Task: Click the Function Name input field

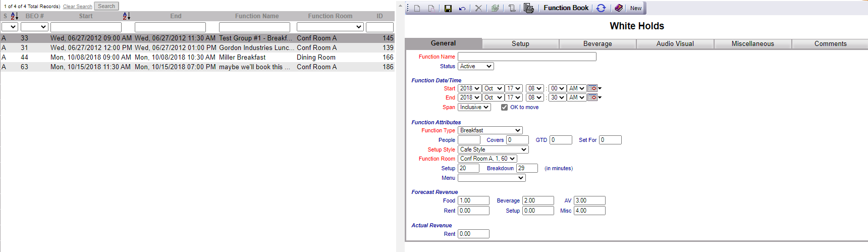Action: pyautogui.click(x=527, y=57)
